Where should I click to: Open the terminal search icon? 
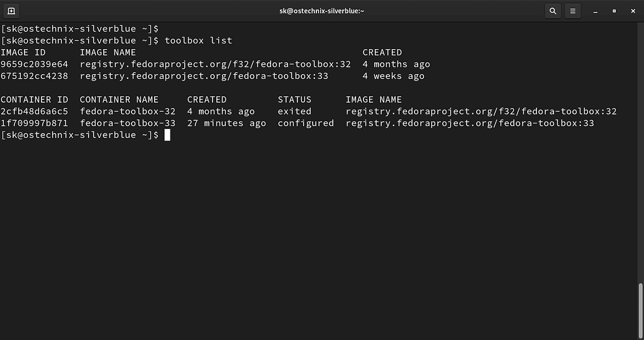(x=553, y=11)
